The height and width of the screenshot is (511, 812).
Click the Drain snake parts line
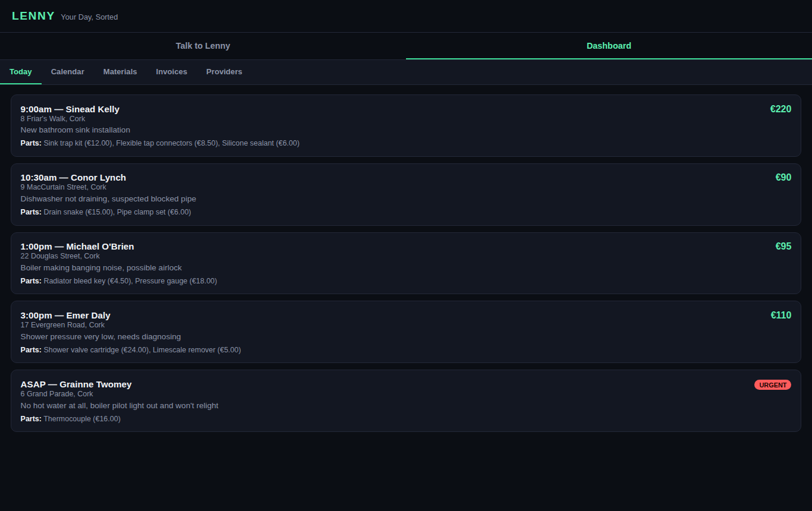(x=106, y=212)
